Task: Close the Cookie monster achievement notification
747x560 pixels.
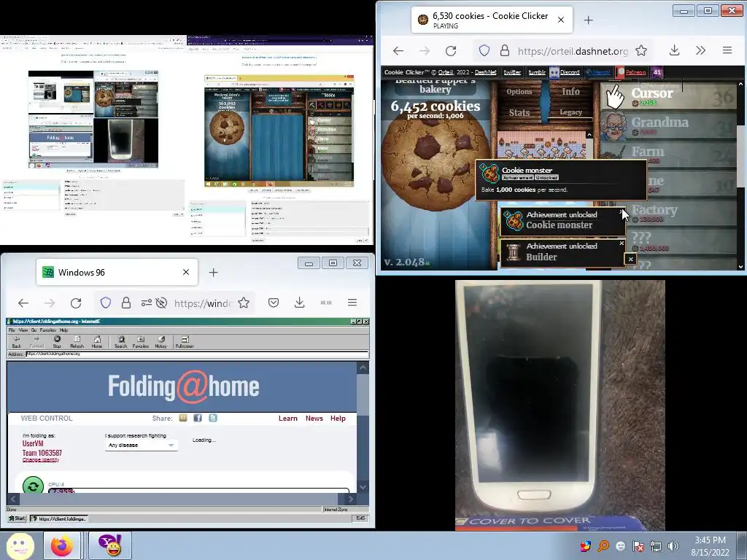Action: click(621, 212)
